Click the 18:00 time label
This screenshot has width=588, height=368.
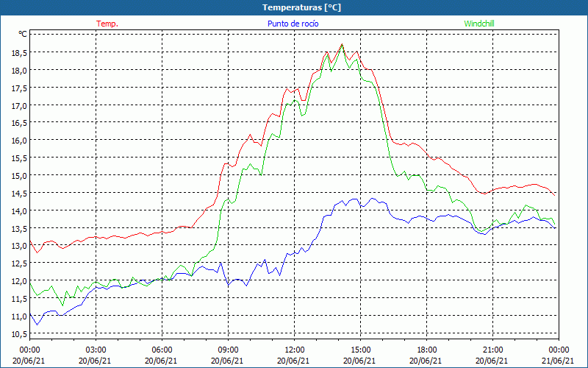(427, 350)
